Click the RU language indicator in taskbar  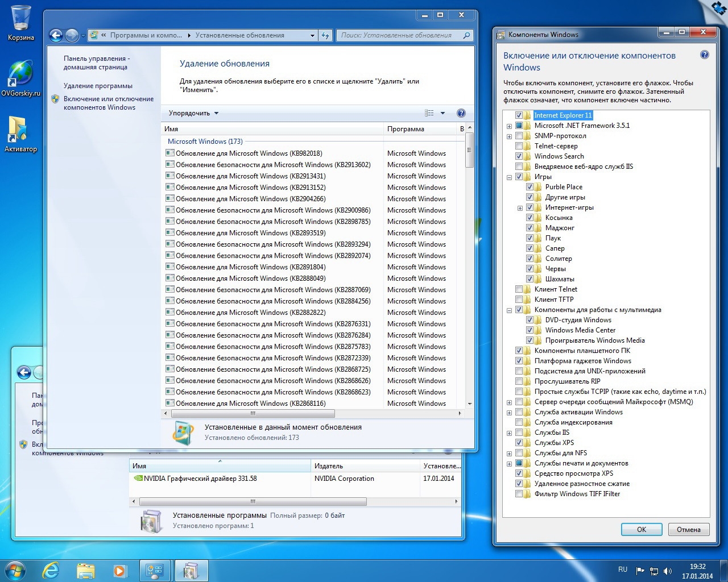coord(623,569)
